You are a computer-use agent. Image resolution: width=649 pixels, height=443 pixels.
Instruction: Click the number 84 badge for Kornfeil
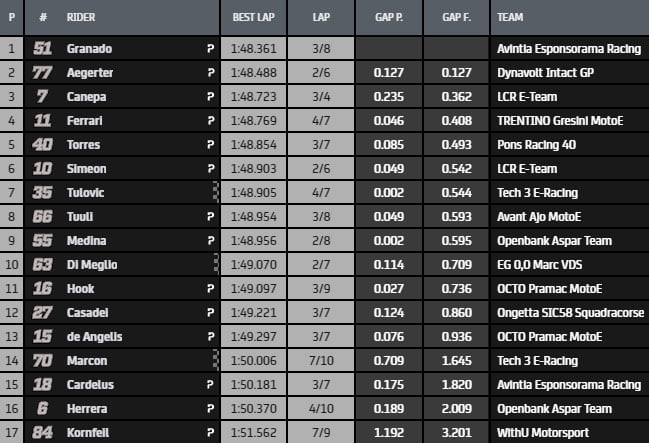pyautogui.click(x=43, y=432)
